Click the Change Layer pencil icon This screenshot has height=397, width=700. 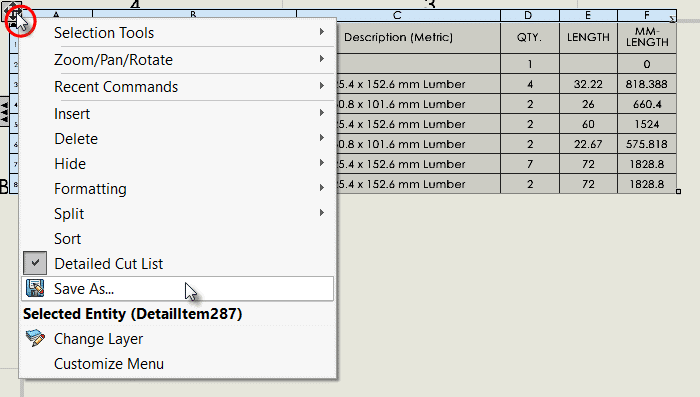35,338
